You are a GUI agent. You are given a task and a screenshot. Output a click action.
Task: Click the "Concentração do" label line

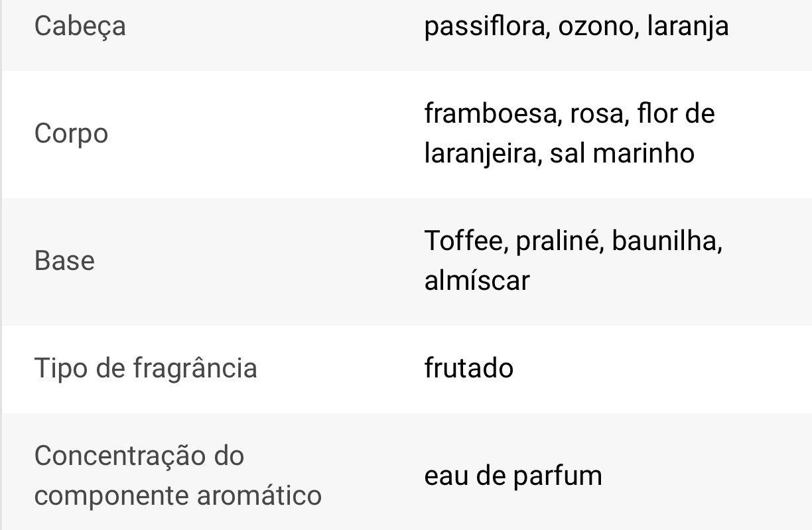139,456
